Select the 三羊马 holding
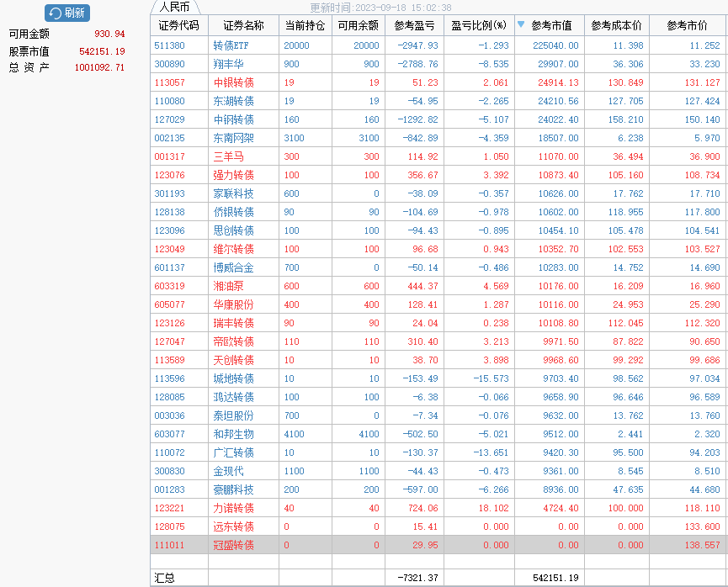This screenshot has width=728, height=587. (x=228, y=157)
